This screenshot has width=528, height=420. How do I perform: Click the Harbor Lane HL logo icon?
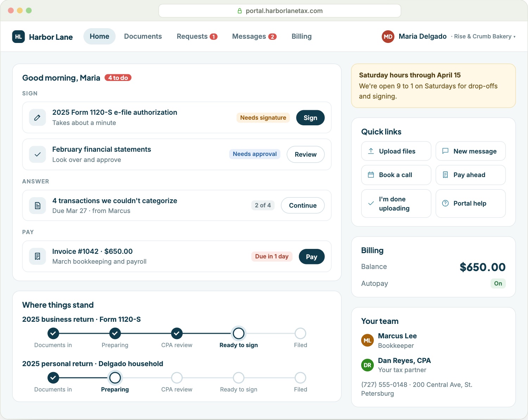[x=18, y=37]
